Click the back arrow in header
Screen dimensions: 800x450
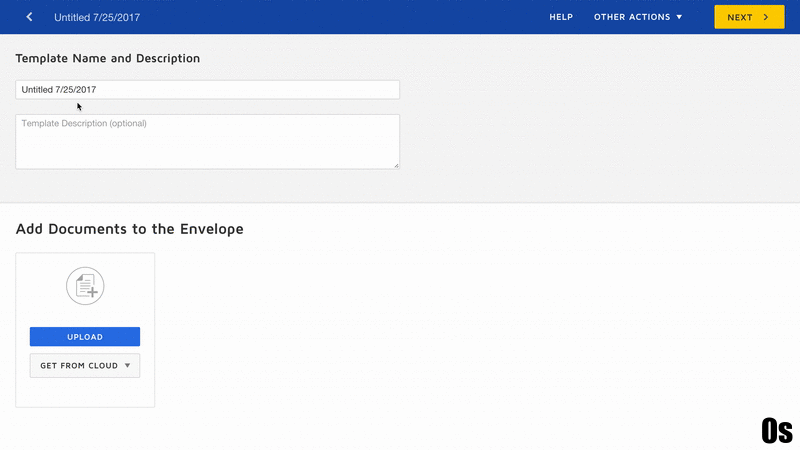click(29, 17)
